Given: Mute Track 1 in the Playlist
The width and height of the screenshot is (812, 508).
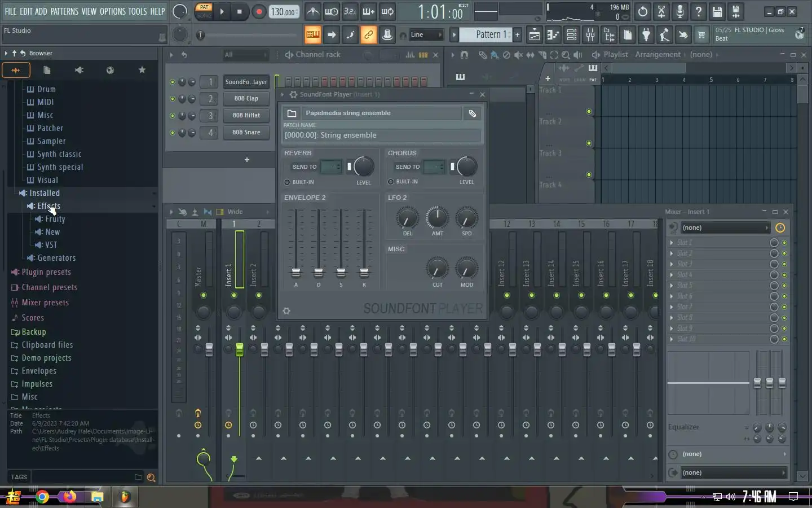Looking at the screenshot, I should 589,111.
